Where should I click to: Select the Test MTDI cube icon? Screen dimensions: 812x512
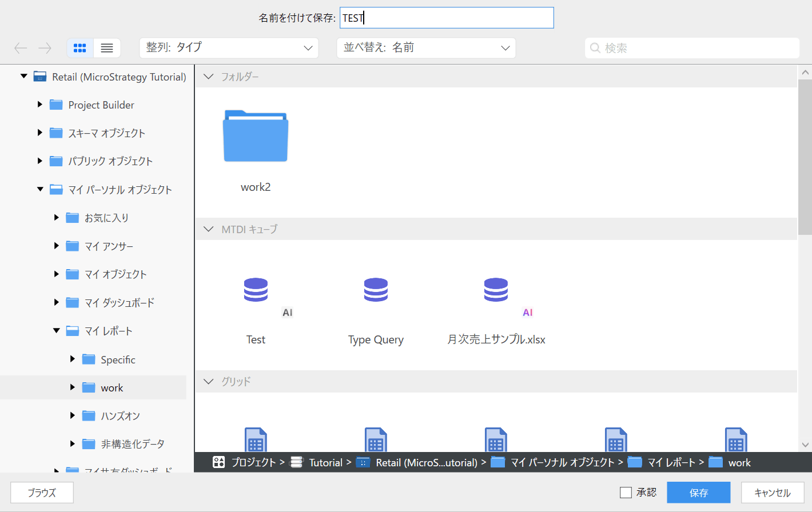[256, 290]
